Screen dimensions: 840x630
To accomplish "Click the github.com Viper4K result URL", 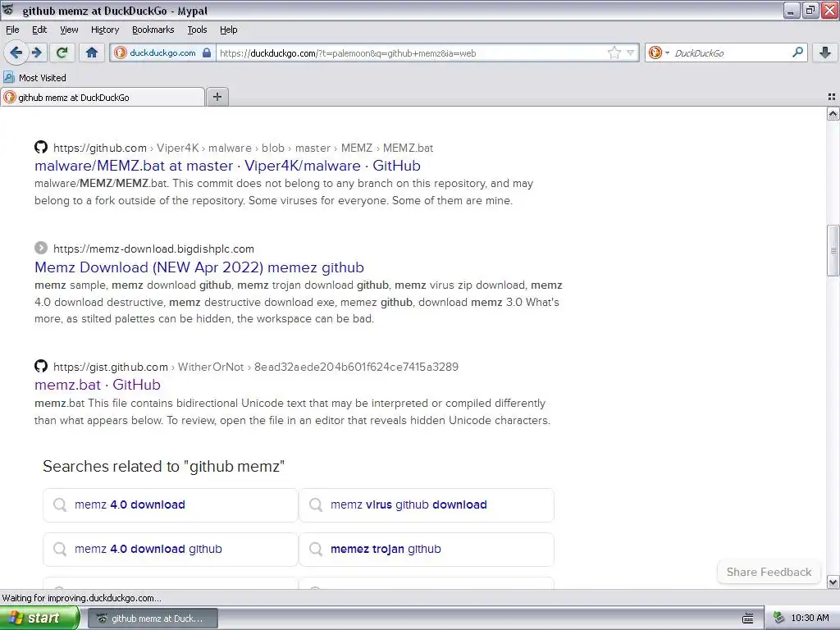I will (x=243, y=148).
